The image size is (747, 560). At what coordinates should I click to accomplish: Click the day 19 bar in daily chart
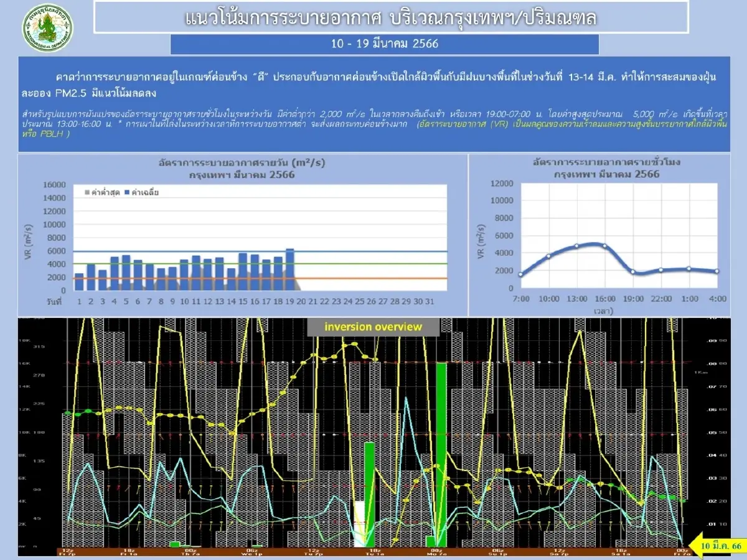coord(289,269)
